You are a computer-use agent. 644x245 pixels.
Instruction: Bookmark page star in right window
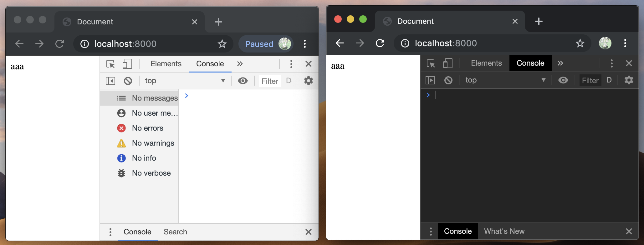pos(580,43)
